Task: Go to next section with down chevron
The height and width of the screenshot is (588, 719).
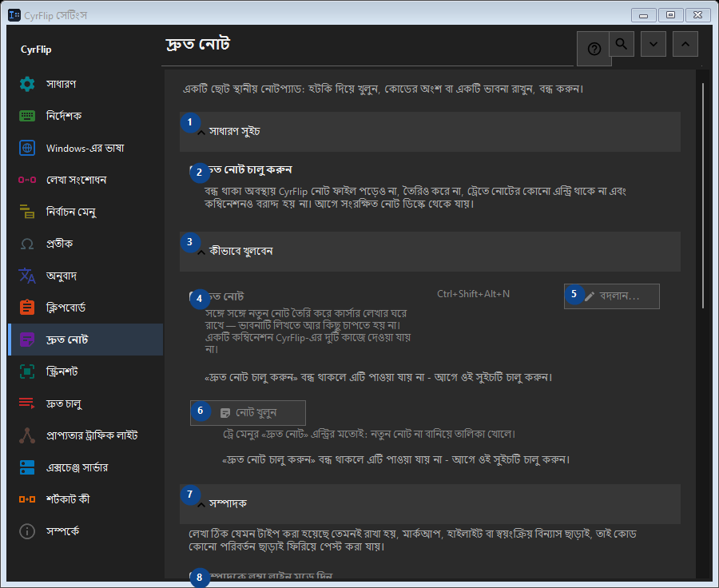Action: 653,44
